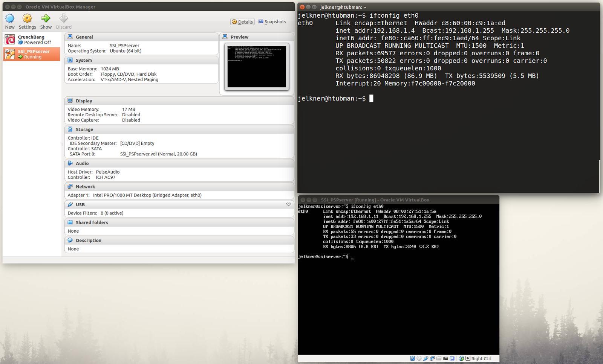Click the Network section icon
Screen dimensions: 603x364
point(70,186)
